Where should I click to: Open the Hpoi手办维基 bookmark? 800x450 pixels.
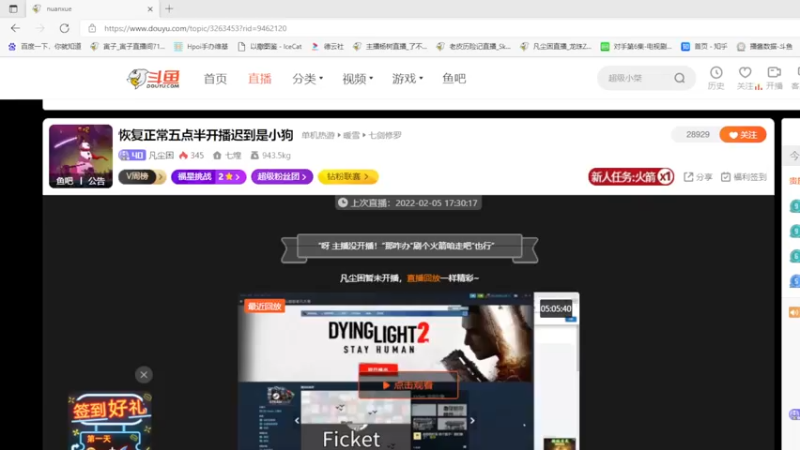click(201, 46)
